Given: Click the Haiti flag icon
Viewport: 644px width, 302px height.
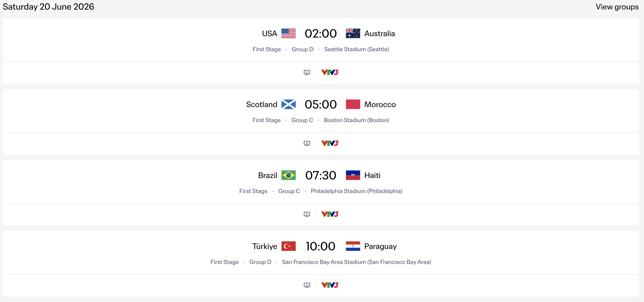Looking at the screenshot, I should pyautogui.click(x=353, y=175).
